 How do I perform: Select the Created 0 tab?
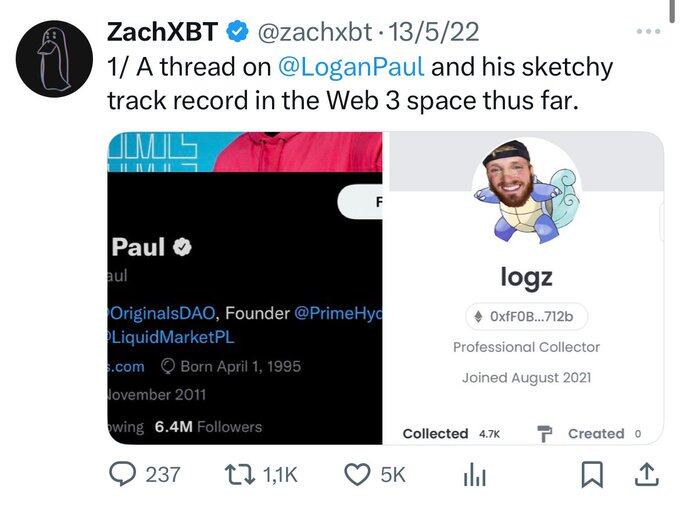click(x=587, y=433)
